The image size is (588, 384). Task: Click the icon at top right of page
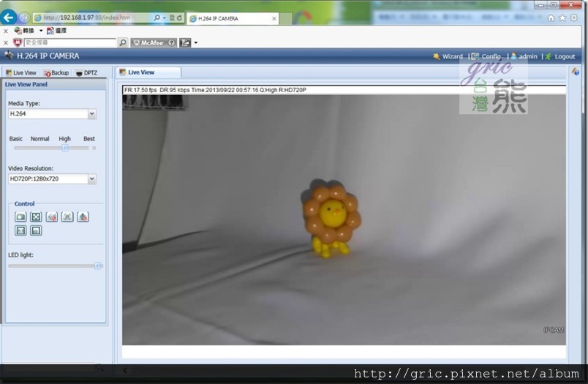(576, 72)
